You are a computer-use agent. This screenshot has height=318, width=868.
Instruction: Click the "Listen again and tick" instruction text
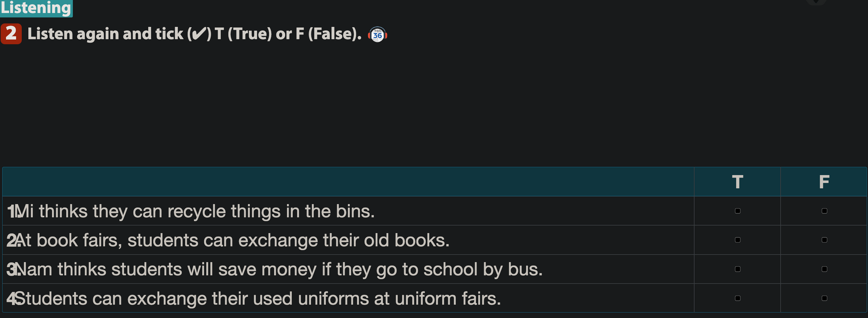[x=194, y=34]
